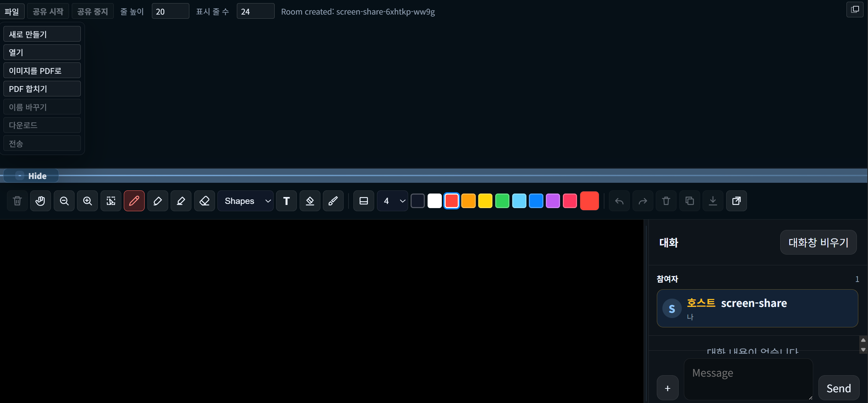Click the open in new window icon in the toolbar

coord(737,201)
